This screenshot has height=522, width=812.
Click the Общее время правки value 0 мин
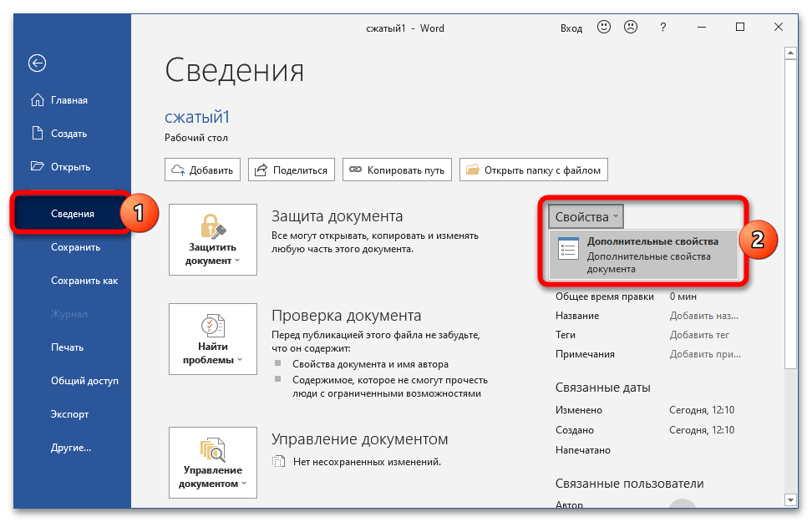[x=683, y=296]
